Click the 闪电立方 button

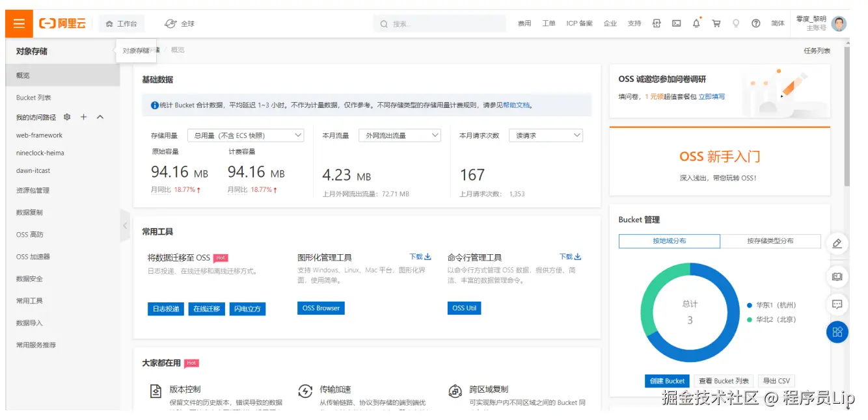click(x=247, y=309)
